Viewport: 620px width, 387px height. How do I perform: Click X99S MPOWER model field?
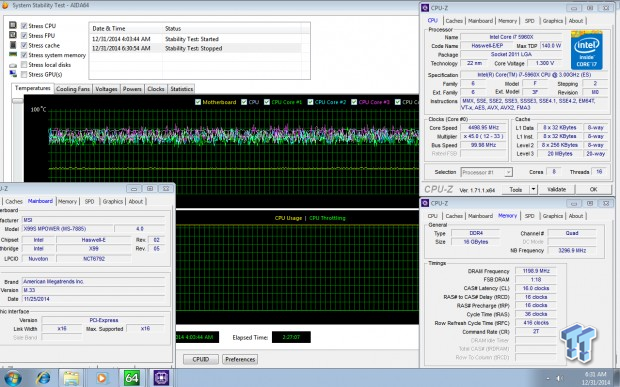pos(67,229)
